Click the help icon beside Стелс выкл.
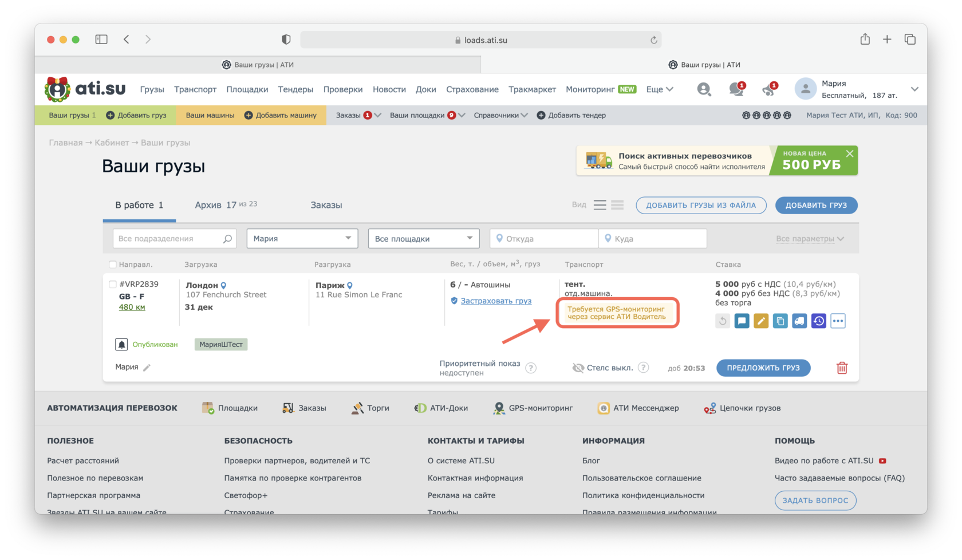This screenshot has height=560, width=962. click(x=644, y=368)
